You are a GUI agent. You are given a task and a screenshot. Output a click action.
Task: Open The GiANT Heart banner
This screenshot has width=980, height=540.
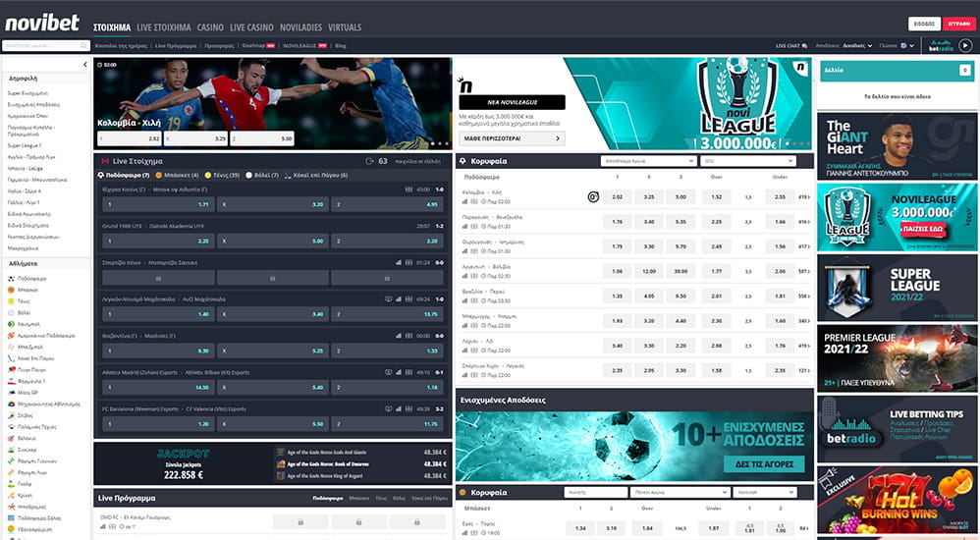pos(897,145)
